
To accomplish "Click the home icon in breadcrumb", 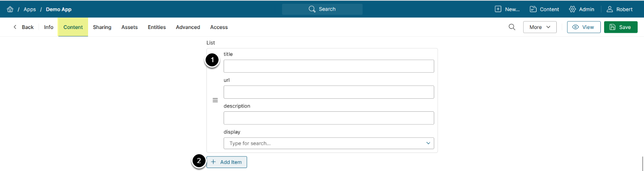I will coord(10,9).
